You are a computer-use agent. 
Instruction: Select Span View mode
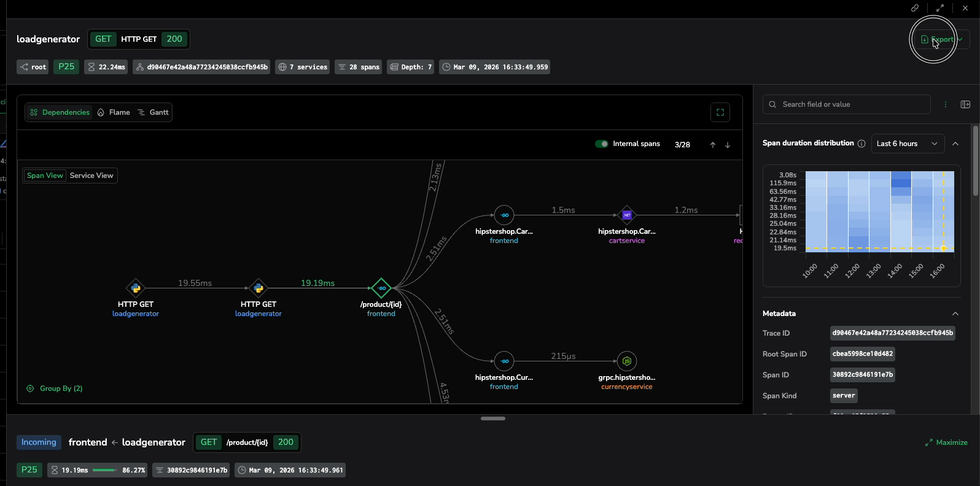tap(45, 175)
